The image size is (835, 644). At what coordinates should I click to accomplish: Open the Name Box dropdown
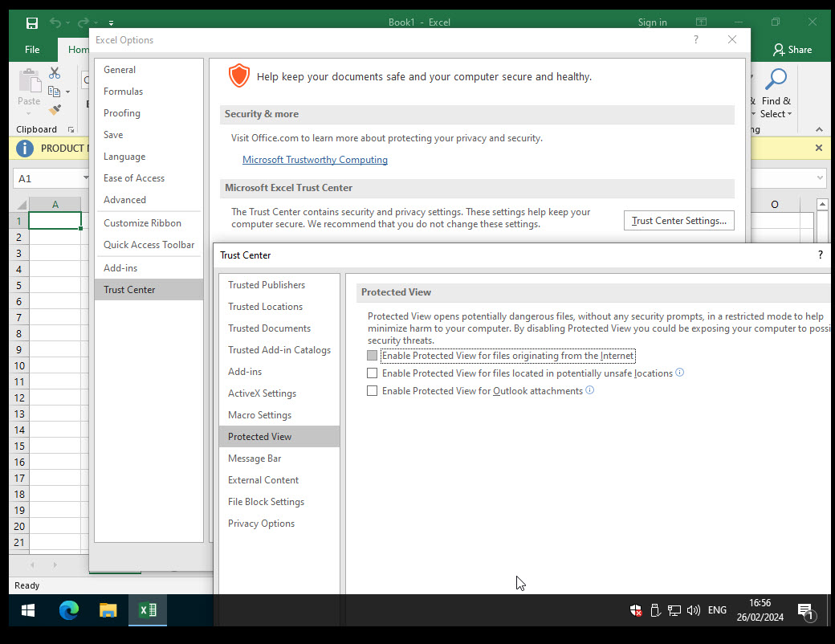tap(84, 177)
